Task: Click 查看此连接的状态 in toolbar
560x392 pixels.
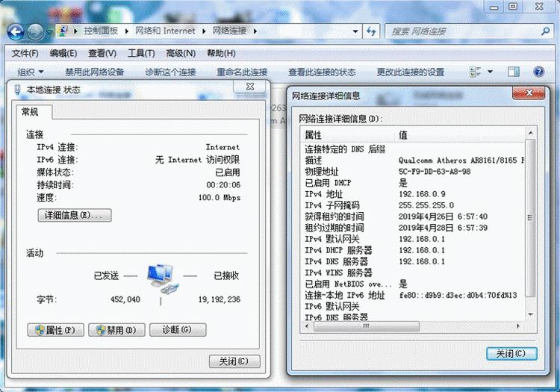Action: coord(322,72)
